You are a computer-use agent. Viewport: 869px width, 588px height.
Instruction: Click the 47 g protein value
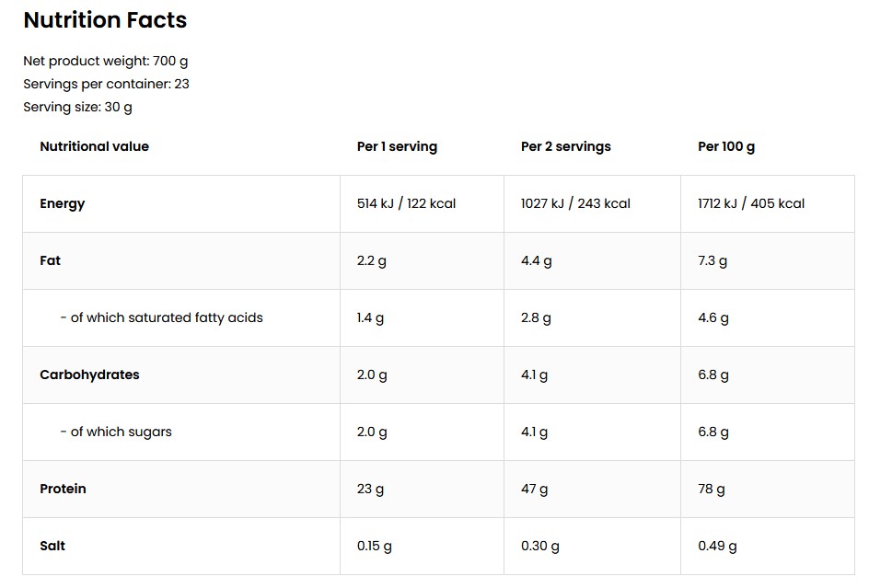click(534, 490)
